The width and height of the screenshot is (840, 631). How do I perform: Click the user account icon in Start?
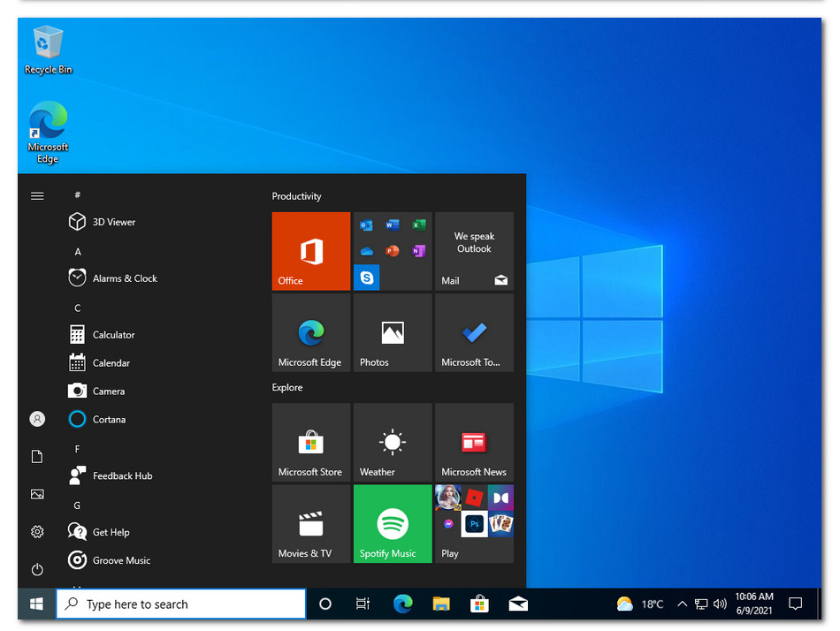coord(37,419)
